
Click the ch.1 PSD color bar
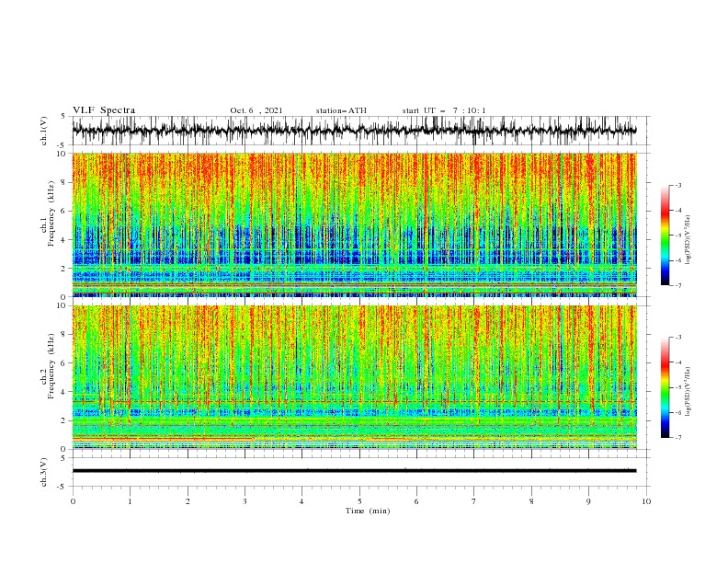665,236
